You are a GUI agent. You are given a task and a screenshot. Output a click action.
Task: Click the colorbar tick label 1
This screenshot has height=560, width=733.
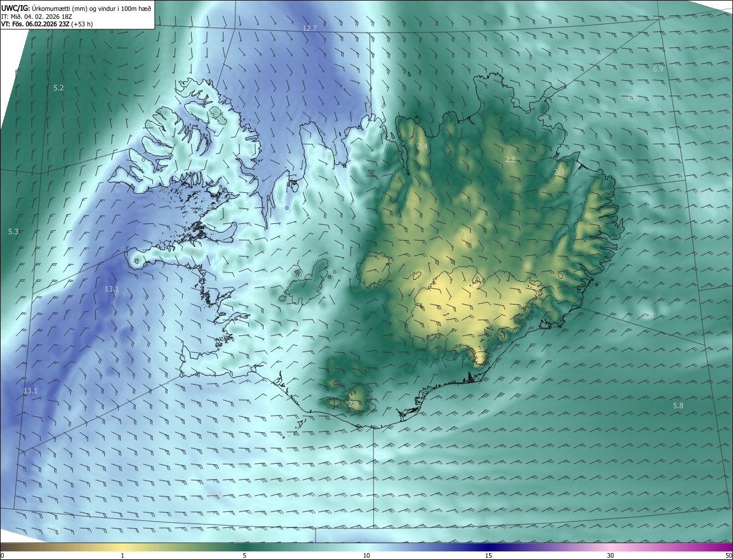[123, 555]
